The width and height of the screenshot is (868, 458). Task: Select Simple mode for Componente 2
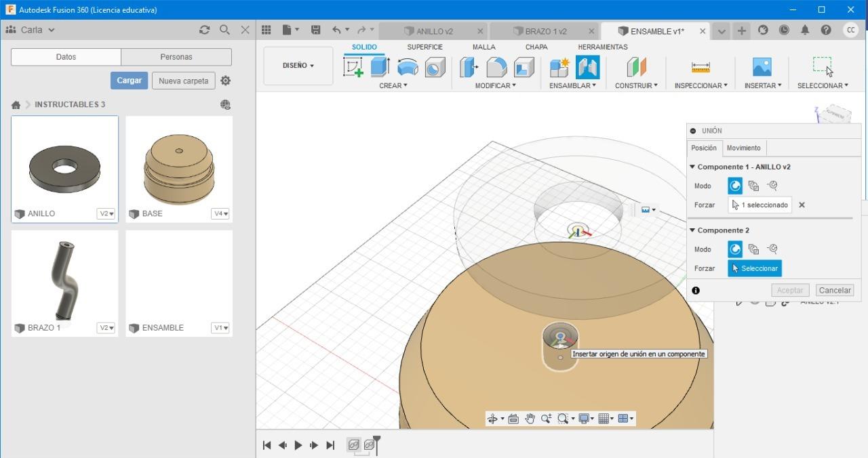[x=735, y=249]
